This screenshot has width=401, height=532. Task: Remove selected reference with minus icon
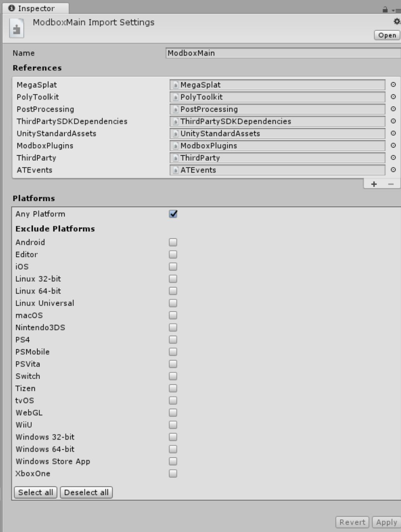tap(391, 184)
